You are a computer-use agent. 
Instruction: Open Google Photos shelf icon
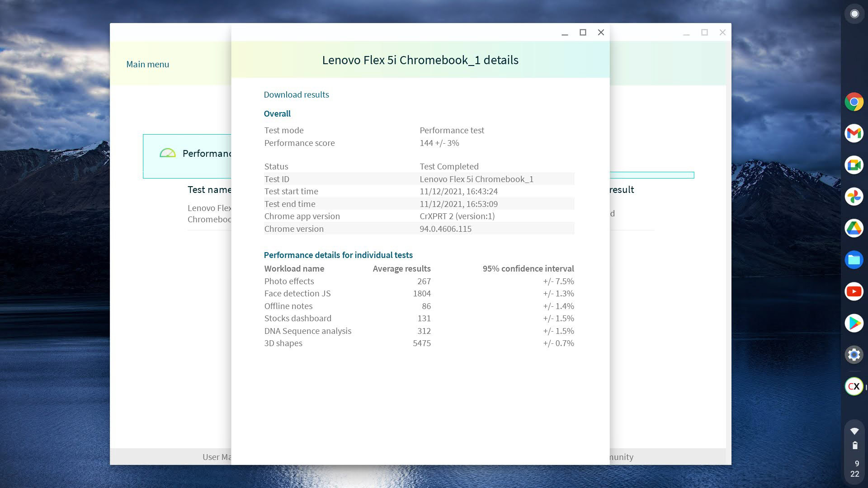click(854, 197)
